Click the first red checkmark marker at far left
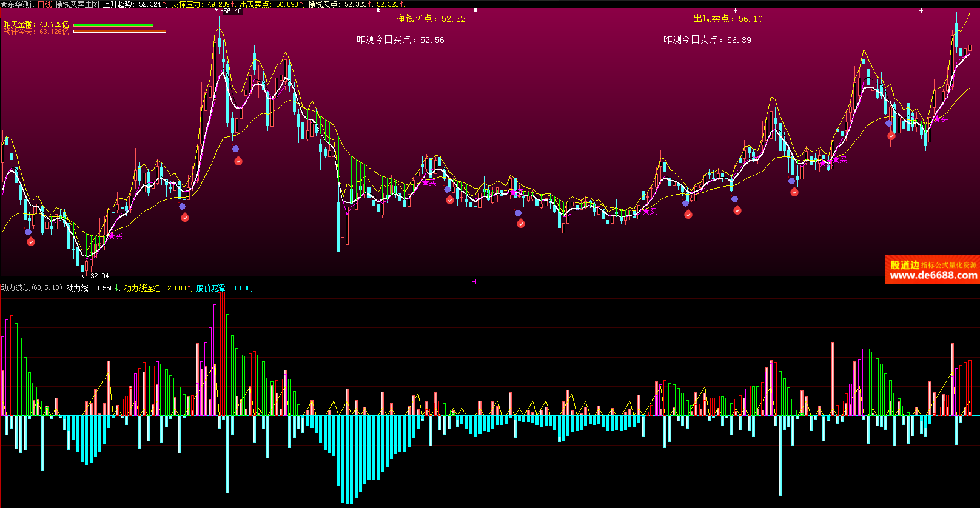This screenshot has width=980, height=508. coord(31,242)
